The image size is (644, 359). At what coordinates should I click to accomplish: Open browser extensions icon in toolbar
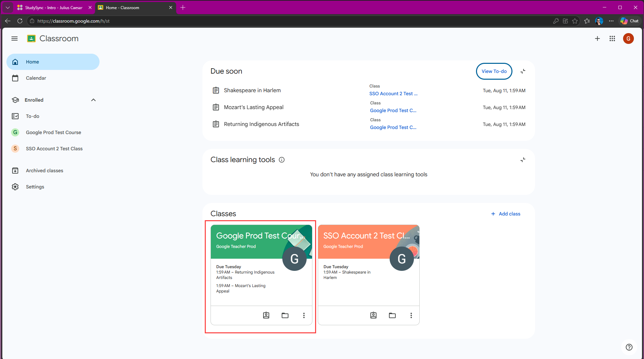coord(565,21)
